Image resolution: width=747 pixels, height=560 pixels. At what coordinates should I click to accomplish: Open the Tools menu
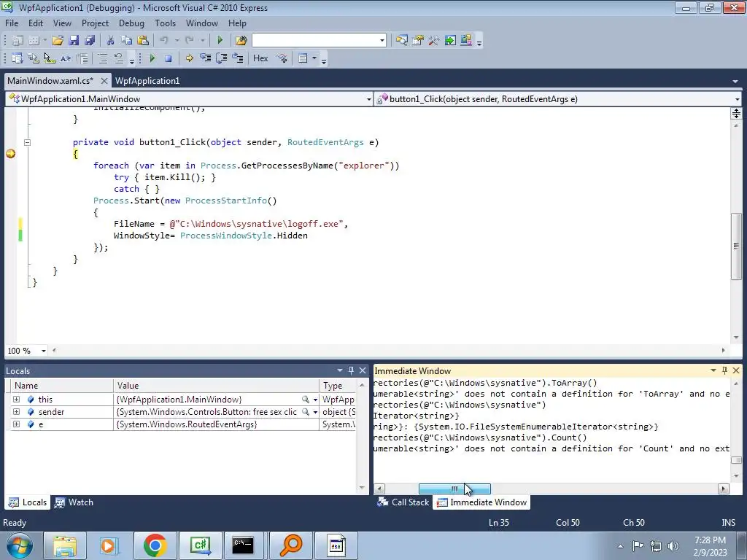pyautogui.click(x=165, y=23)
